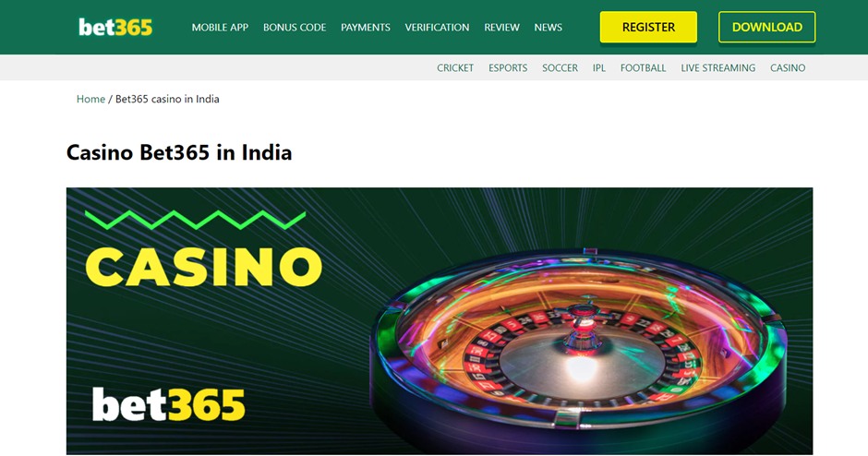Screen dimensions: 868x456
Task: Open the Casino category link
Action: coord(788,67)
